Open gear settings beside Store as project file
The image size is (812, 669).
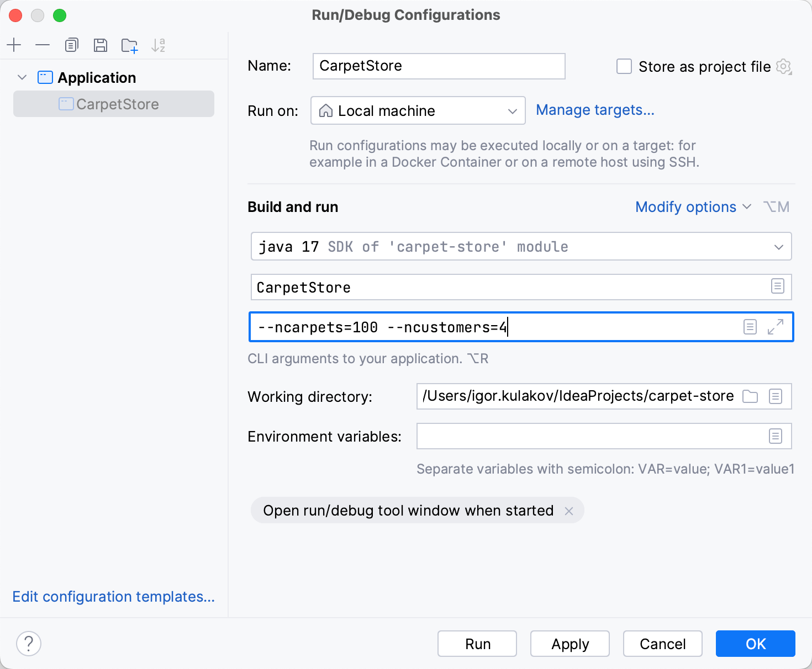pyautogui.click(x=784, y=67)
